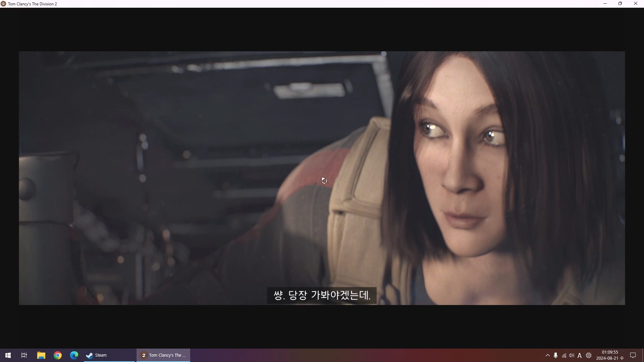The height and width of the screenshot is (362, 644).
Task: Open Task View from taskbar
Action: pyautogui.click(x=24, y=355)
